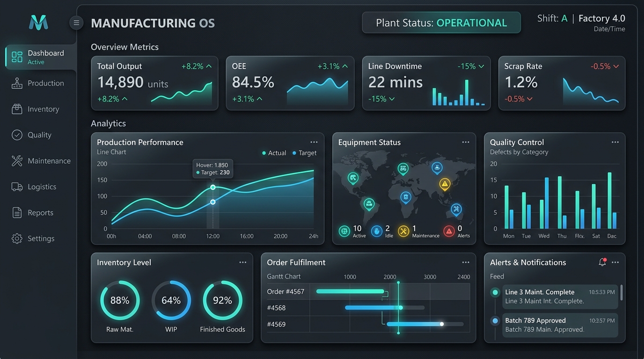Click the Shift A indicator
The height and width of the screenshot is (359, 644).
tap(552, 18)
